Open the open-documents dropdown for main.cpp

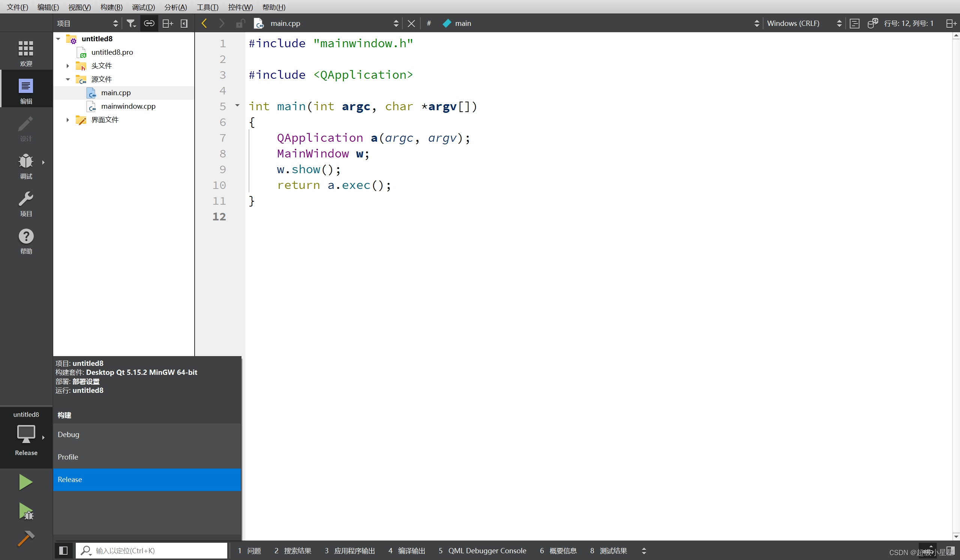point(396,23)
